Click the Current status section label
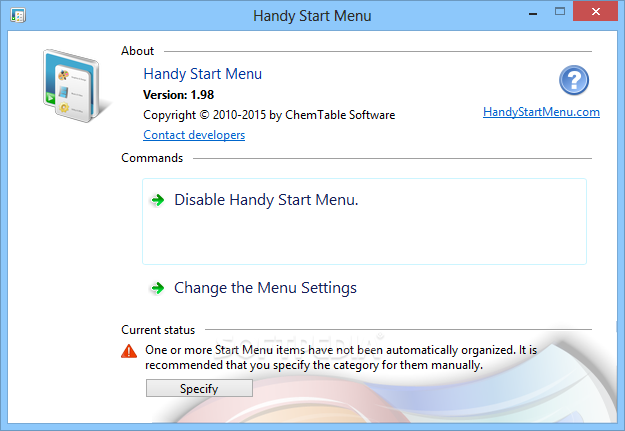 click(158, 330)
